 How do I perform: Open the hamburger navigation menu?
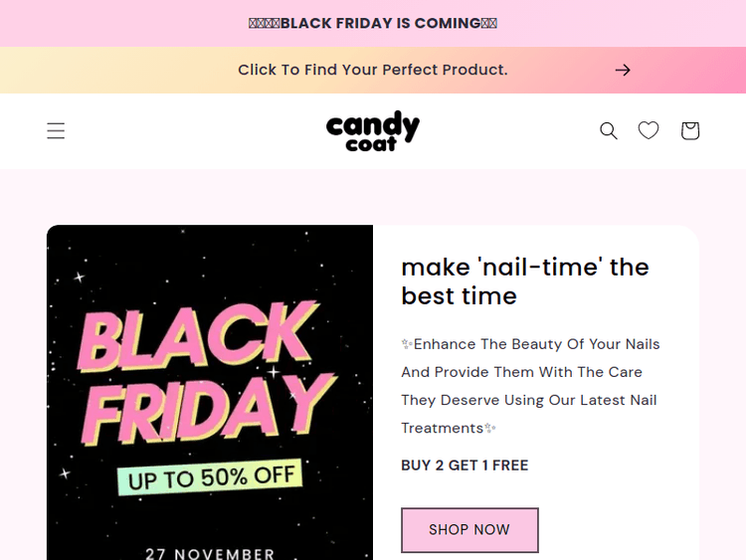click(x=56, y=130)
